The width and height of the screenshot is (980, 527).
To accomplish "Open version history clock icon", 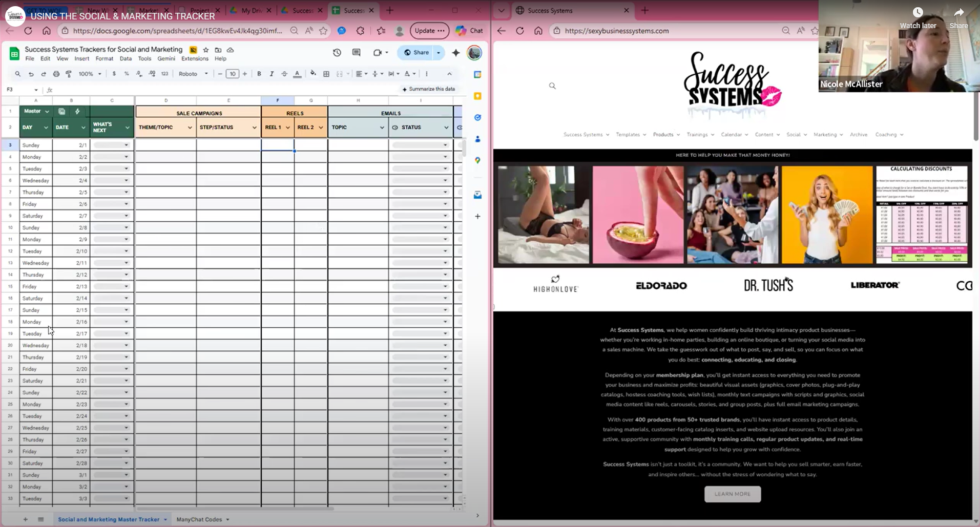I will tap(337, 52).
